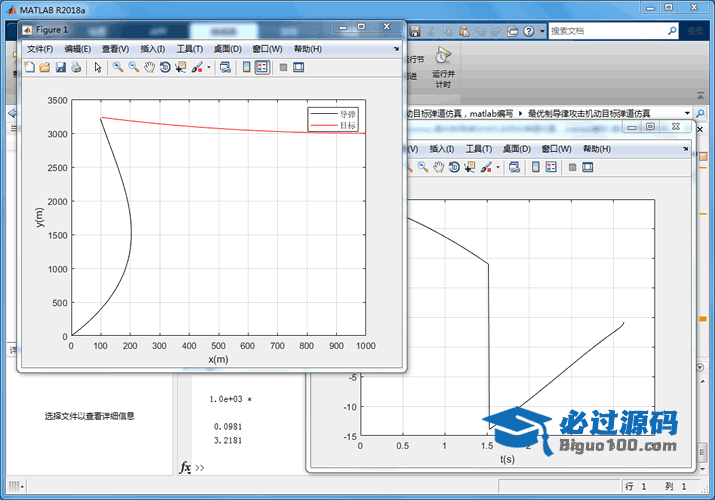The height and width of the screenshot is (500, 715).
Task: Toggle Zoom Out tool in Figure 1
Action: coord(134,67)
